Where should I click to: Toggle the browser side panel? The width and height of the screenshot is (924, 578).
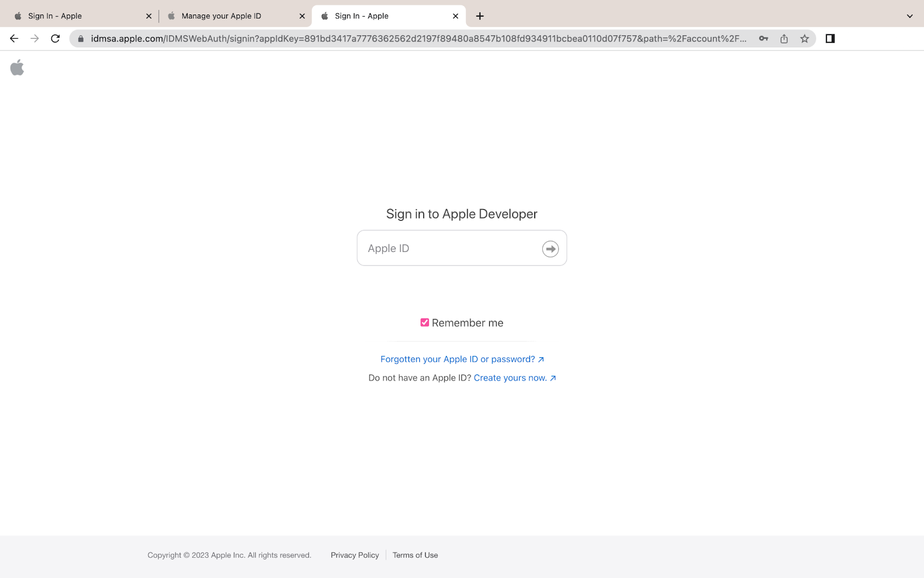(830, 39)
